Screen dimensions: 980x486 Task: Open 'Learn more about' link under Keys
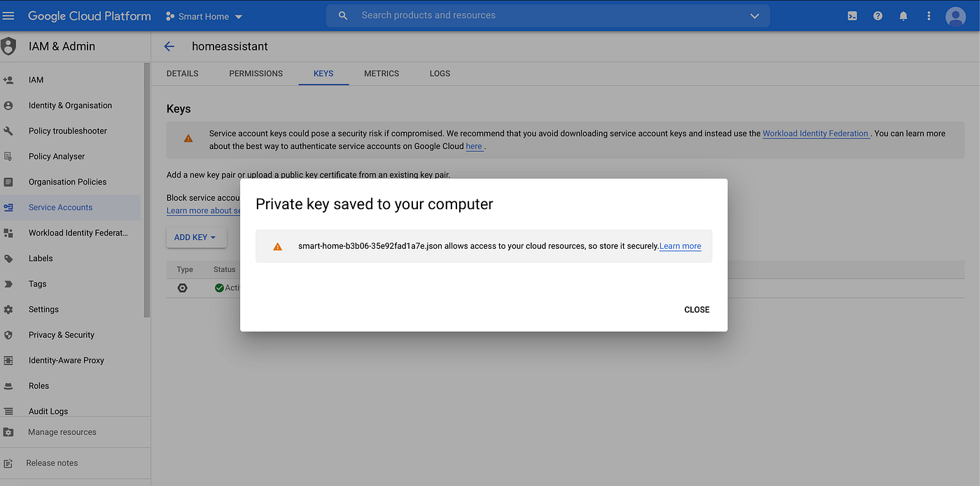point(204,211)
